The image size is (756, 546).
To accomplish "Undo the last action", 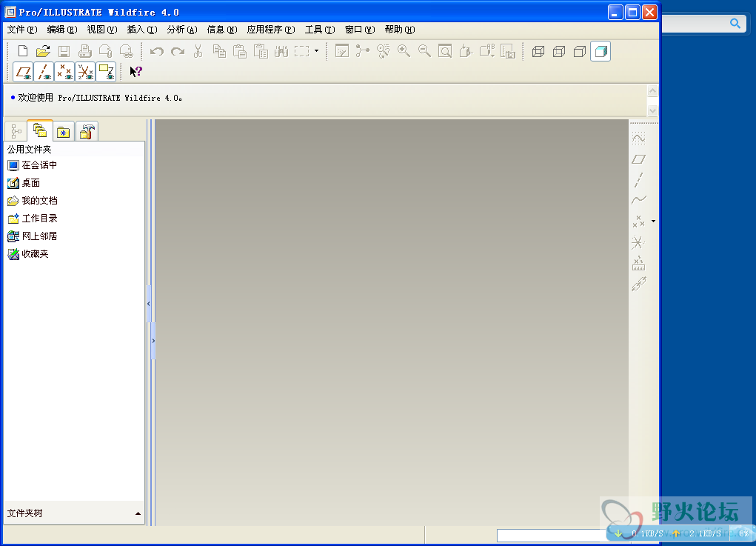I will point(157,51).
